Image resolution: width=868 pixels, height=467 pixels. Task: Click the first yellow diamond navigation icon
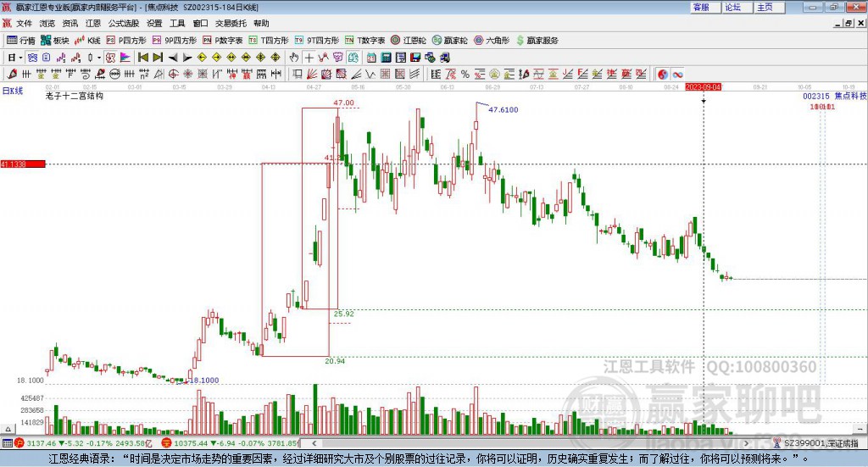point(202,58)
